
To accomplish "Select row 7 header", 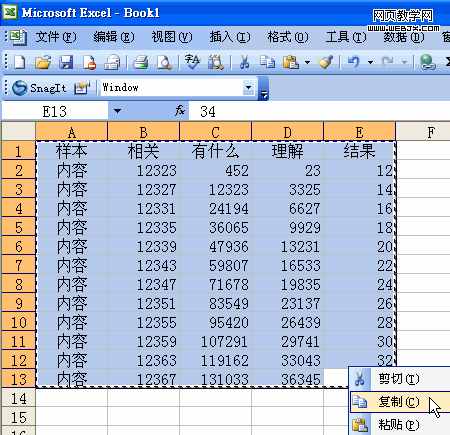I will click(x=19, y=265).
